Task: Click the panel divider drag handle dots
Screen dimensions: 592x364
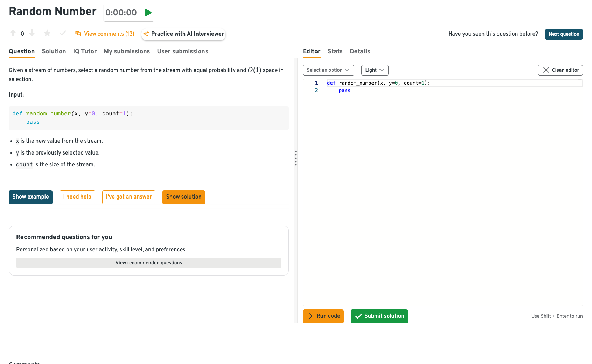Action: [x=296, y=158]
